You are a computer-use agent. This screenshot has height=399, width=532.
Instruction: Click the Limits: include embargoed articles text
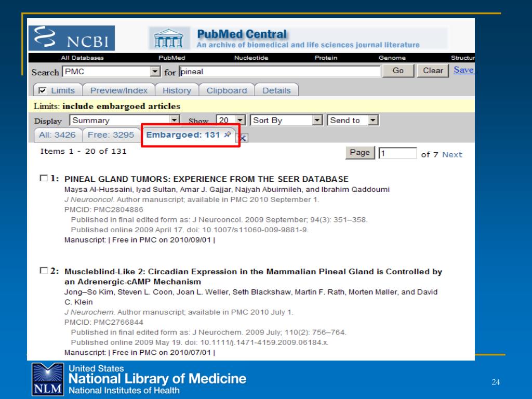[x=107, y=106]
